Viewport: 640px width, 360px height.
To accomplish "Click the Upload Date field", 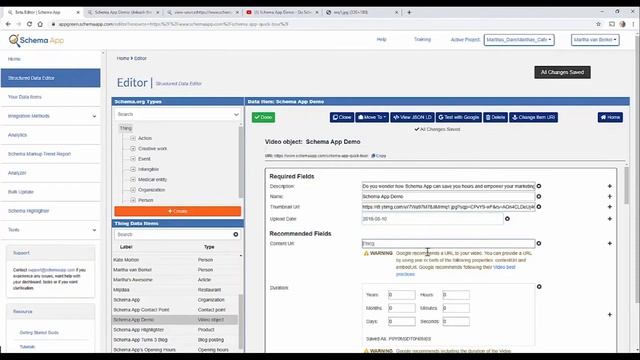I will click(x=432, y=219).
